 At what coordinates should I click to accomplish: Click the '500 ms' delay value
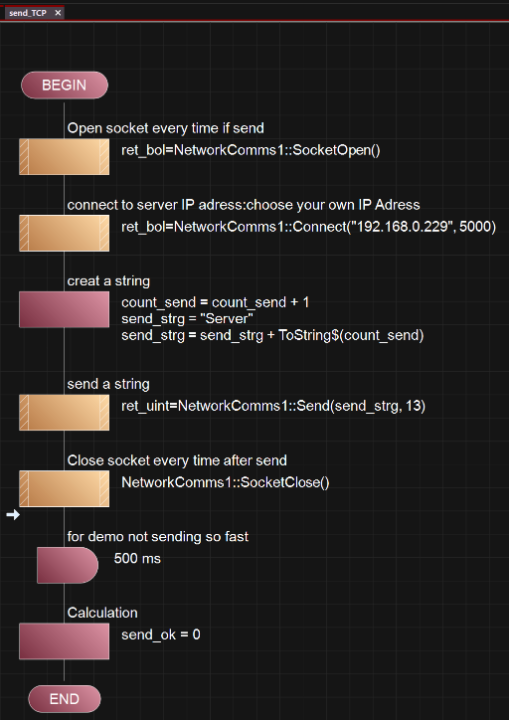click(137, 559)
